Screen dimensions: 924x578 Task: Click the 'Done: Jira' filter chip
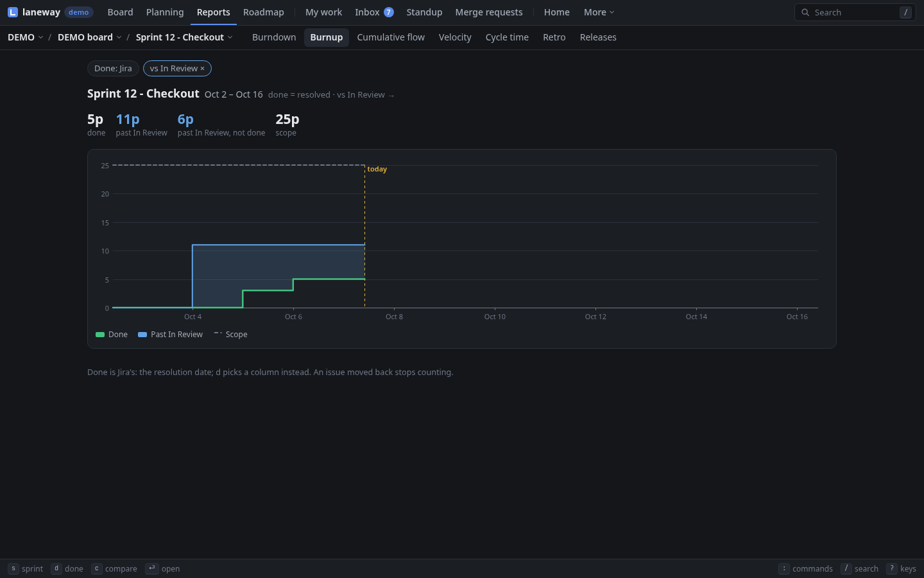[113, 68]
